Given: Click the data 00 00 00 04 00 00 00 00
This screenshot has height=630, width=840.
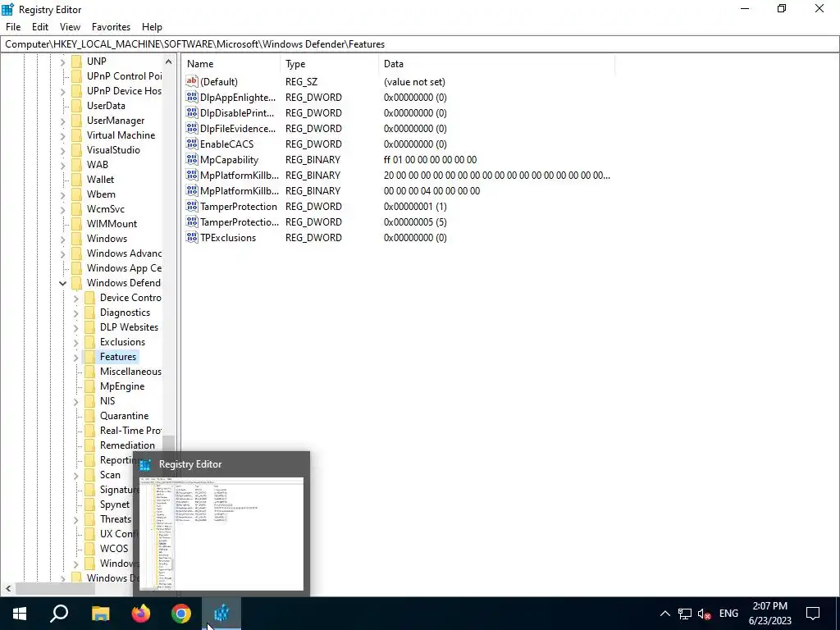Looking at the screenshot, I should point(431,190).
